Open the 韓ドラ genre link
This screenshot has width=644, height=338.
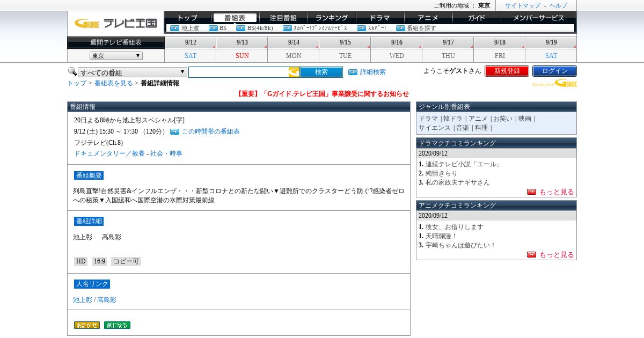tap(452, 119)
